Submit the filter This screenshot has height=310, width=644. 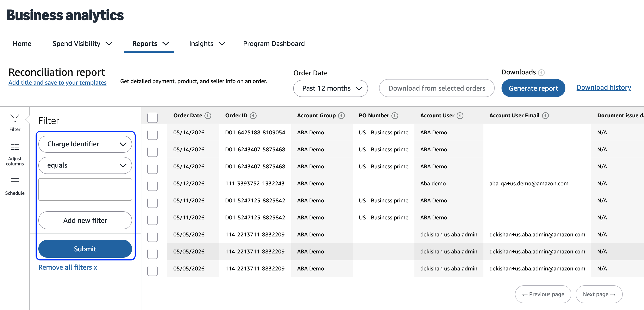point(85,249)
